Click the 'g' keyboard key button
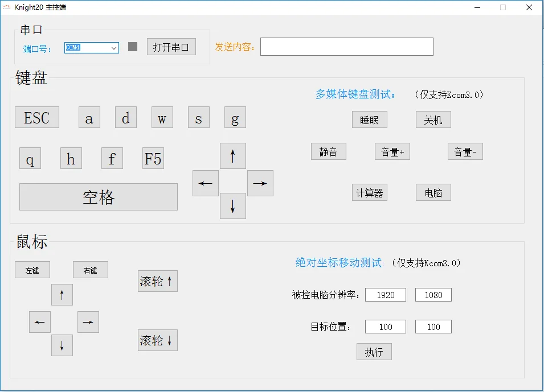This screenshot has width=544, height=392. [235, 118]
